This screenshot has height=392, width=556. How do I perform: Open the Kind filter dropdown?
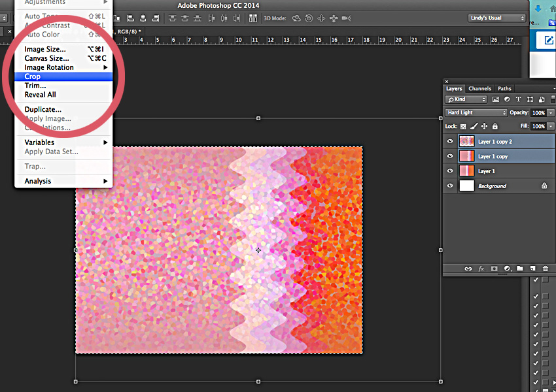coord(464,99)
